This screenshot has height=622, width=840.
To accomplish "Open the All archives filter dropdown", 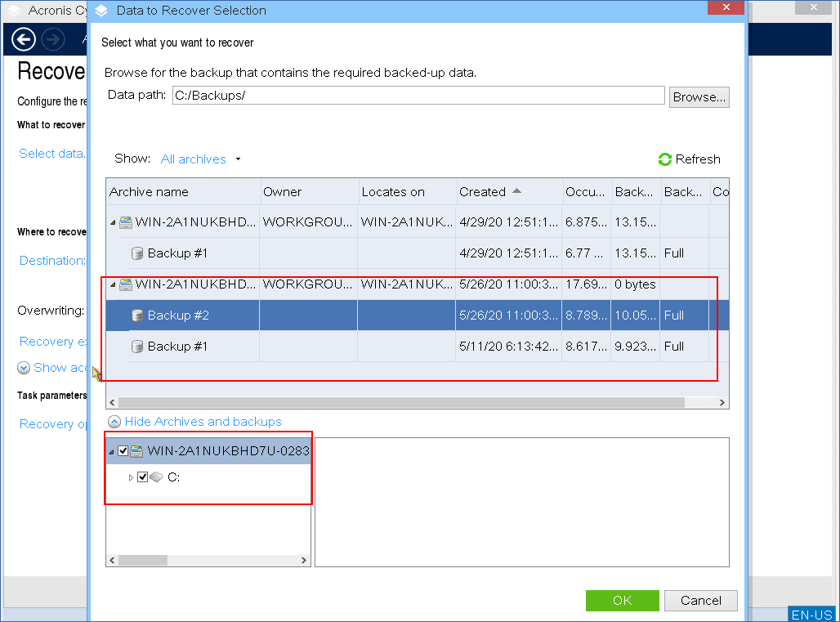I will point(201,159).
